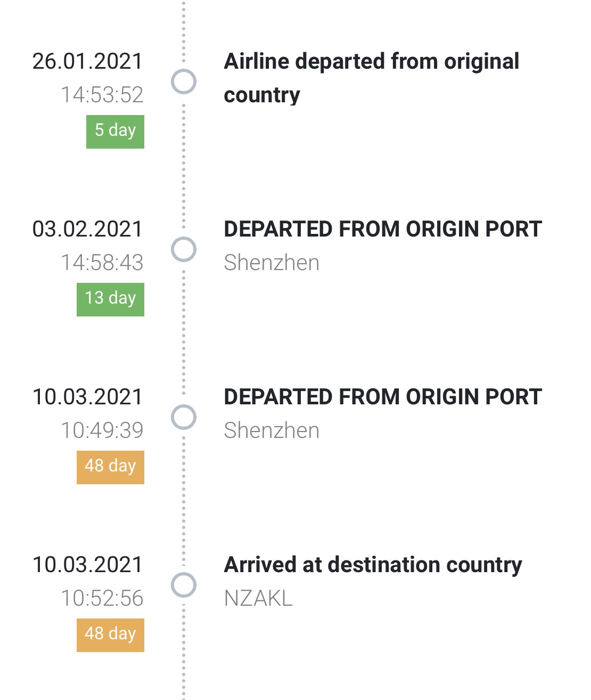Click the date 03.02.2021
This screenshot has height=700, width=591.
coord(88,229)
